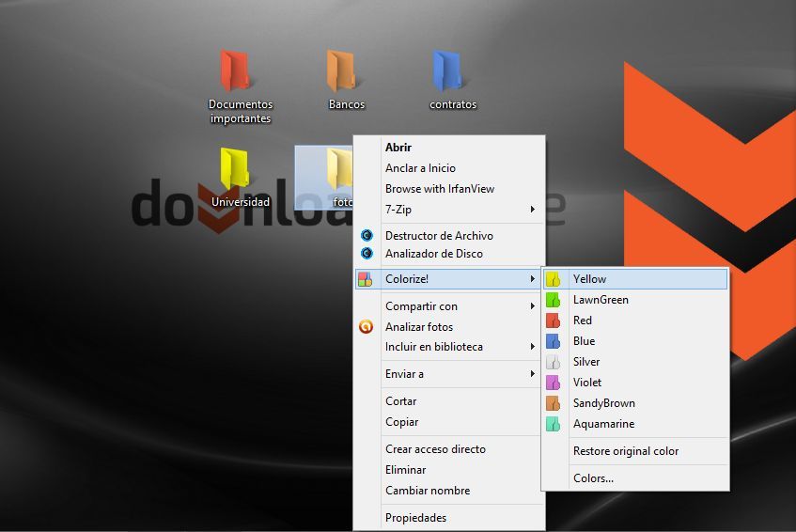Click the highlighted fotos folder icon
796x532 pixels.
(339, 169)
